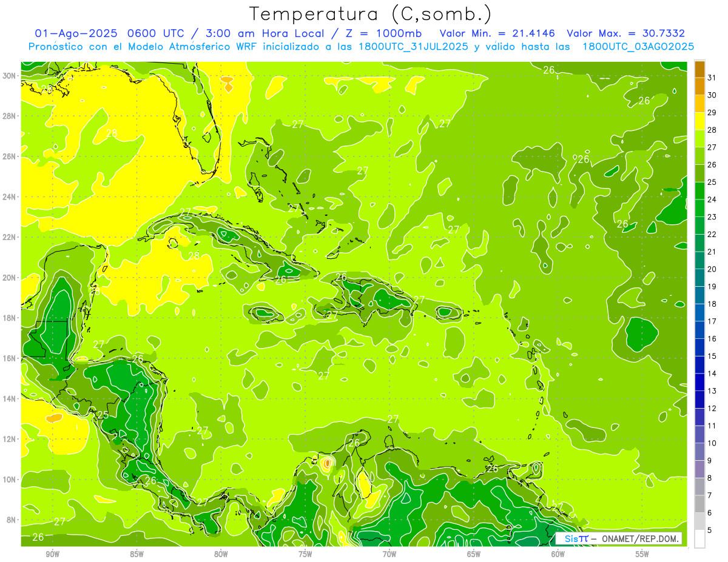Click the color bar scale value 10

(x=712, y=443)
